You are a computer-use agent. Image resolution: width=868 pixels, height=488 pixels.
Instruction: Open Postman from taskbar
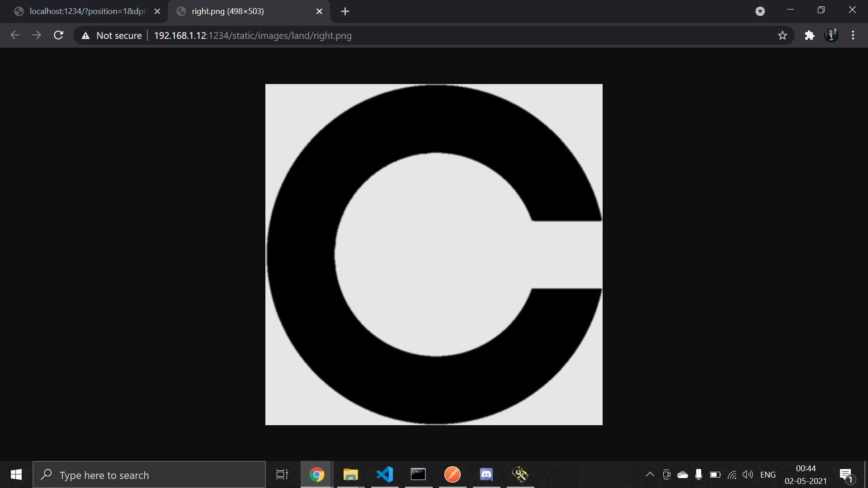point(452,474)
